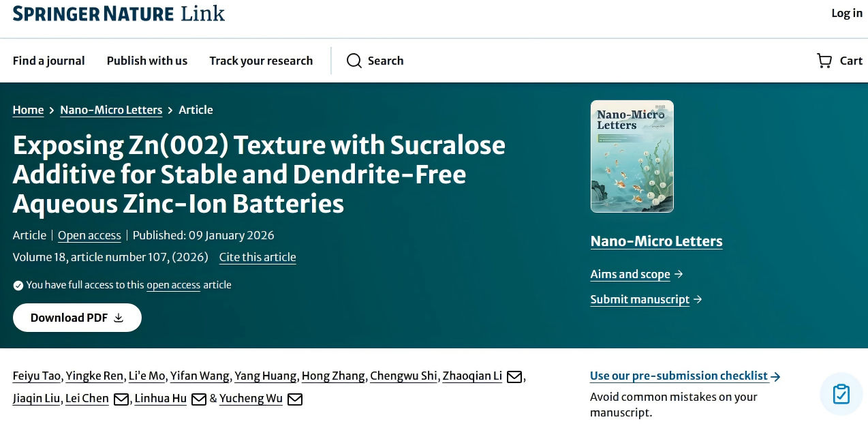This screenshot has height=424, width=868.
Task: Click the envelope icon next to Yucheng Wu
Action: [x=295, y=399]
